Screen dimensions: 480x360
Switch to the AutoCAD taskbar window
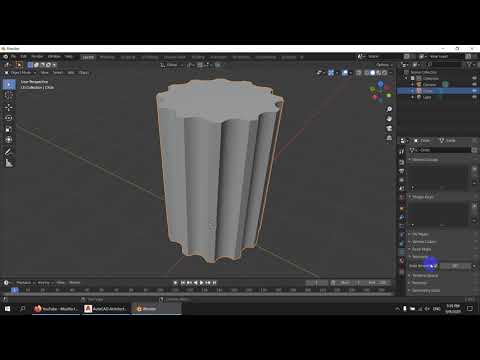tap(106, 309)
